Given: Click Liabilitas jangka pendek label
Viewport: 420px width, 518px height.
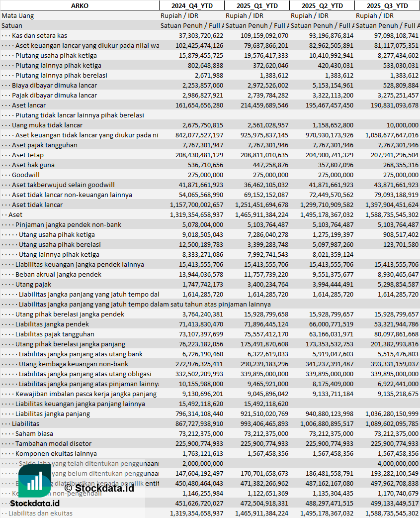Looking at the screenshot, I should click(52, 324).
